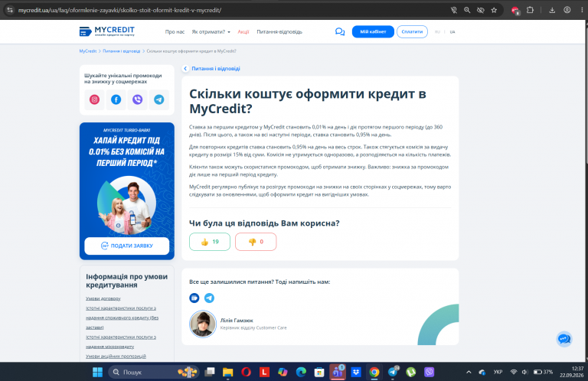The width and height of the screenshot is (588, 381).
Task: Open the Telegram icon in the promo codes card
Action: (159, 99)
